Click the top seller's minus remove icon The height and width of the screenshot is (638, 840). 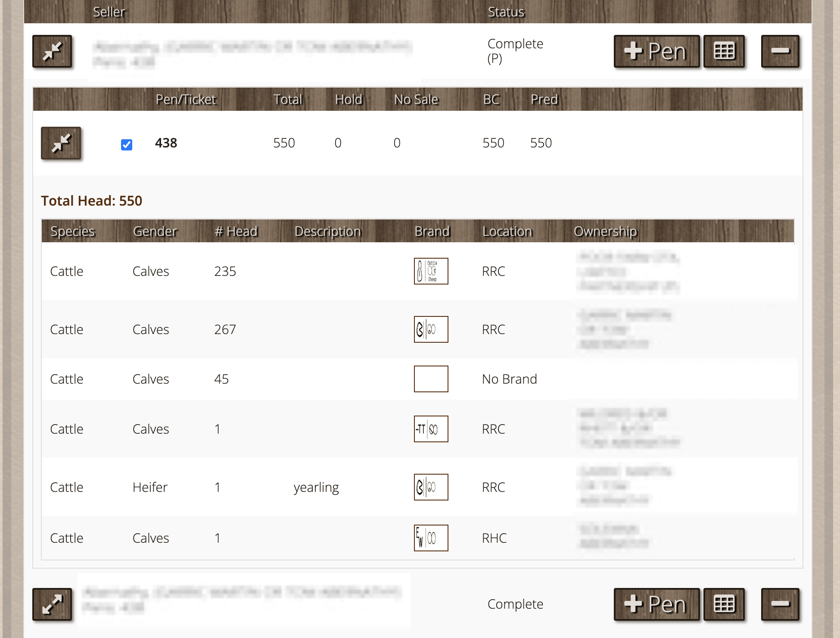[780, 52]
